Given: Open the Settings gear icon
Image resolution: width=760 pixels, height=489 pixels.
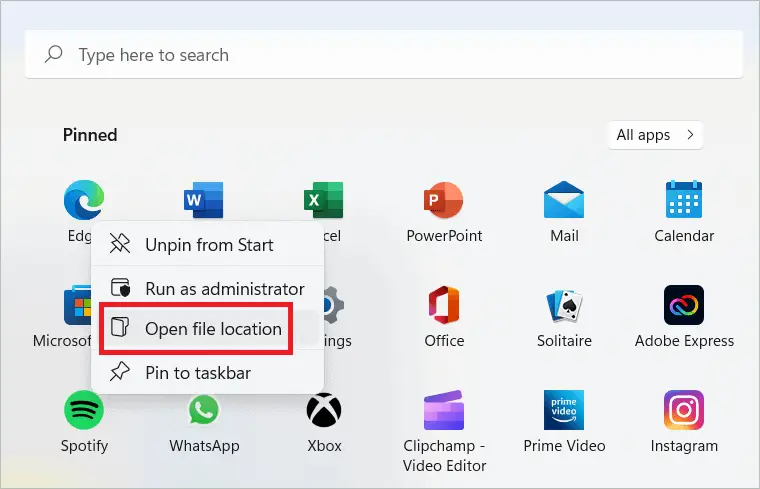Looking at the screenshot, I should pos(333,305).
